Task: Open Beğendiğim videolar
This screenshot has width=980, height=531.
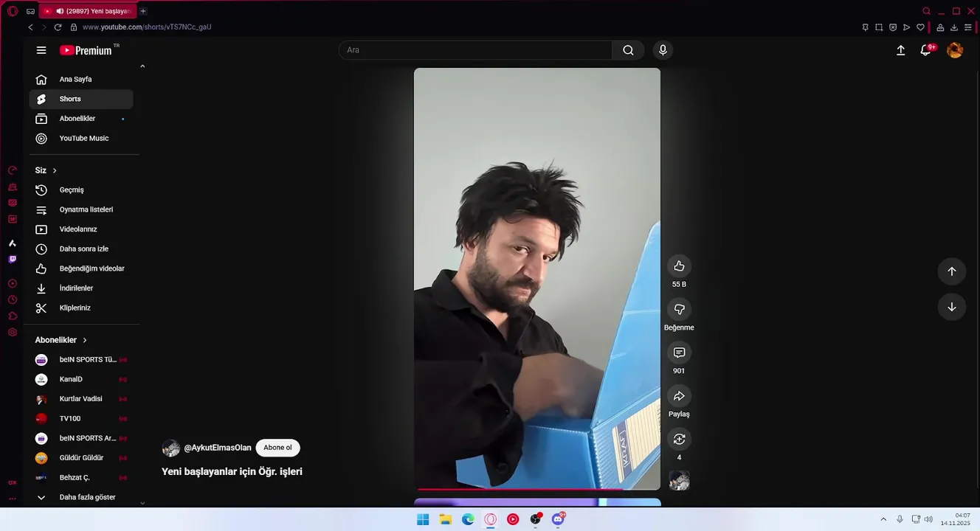Action: pos(81,268)
